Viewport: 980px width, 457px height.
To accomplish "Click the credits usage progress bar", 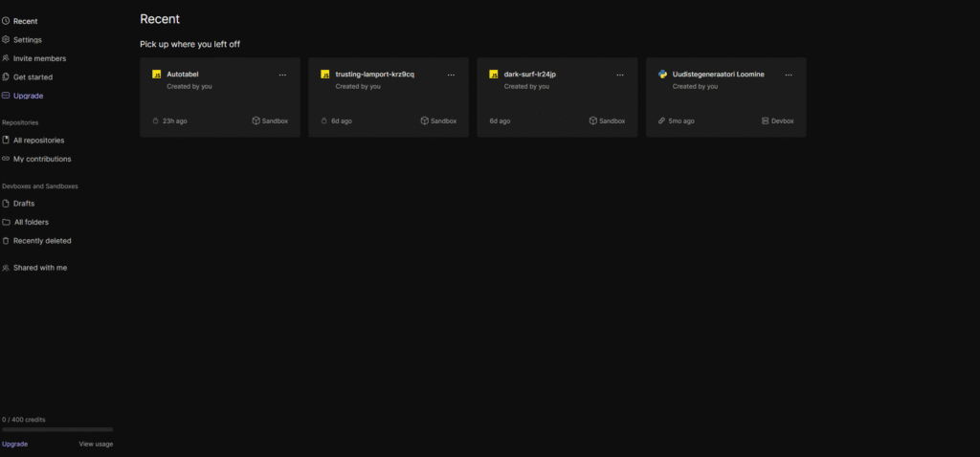I will pos(57,430).
